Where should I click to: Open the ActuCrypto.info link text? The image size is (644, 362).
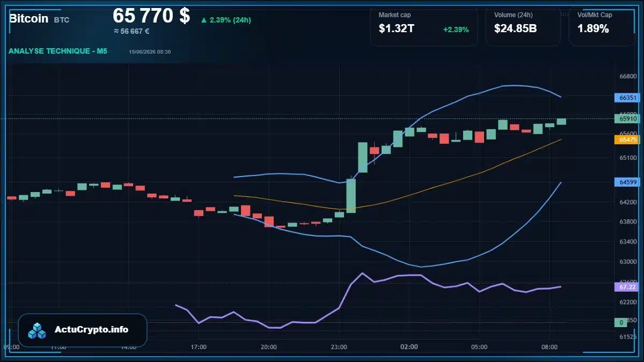92,330
